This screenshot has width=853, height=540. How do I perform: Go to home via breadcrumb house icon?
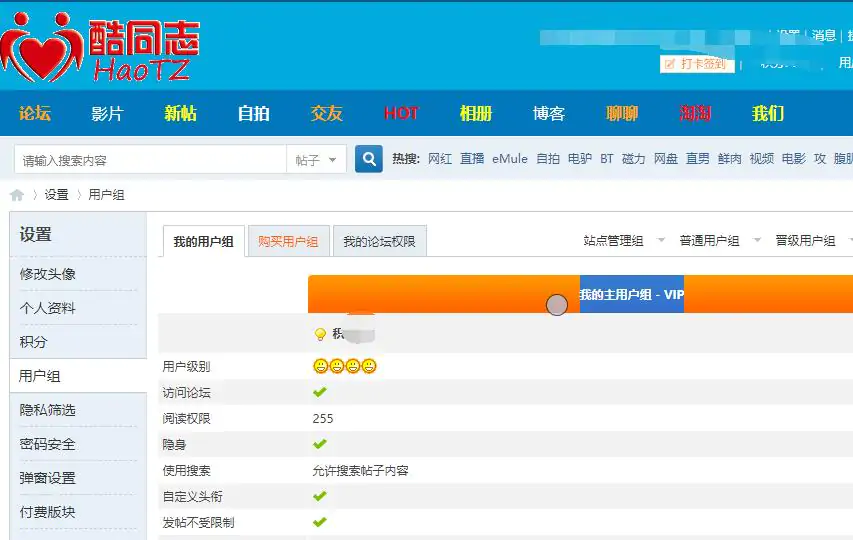17,195
